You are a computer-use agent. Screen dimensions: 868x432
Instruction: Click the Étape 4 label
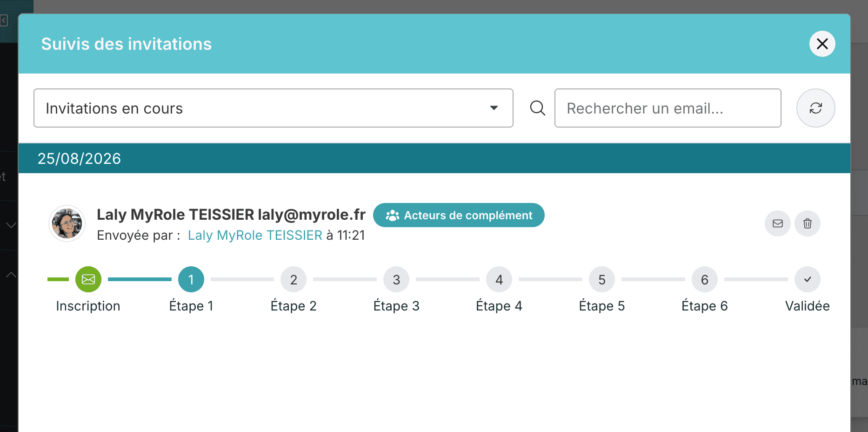[x=499, y=306]
